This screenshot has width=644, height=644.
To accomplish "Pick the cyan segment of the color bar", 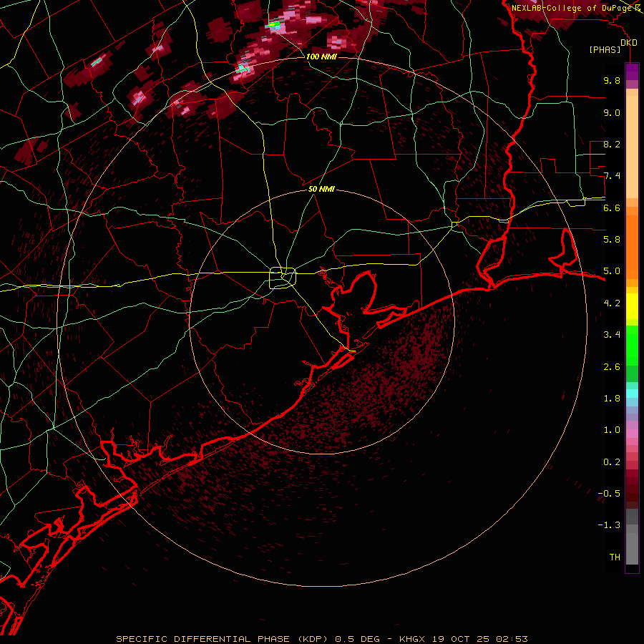I will (632, 394).
